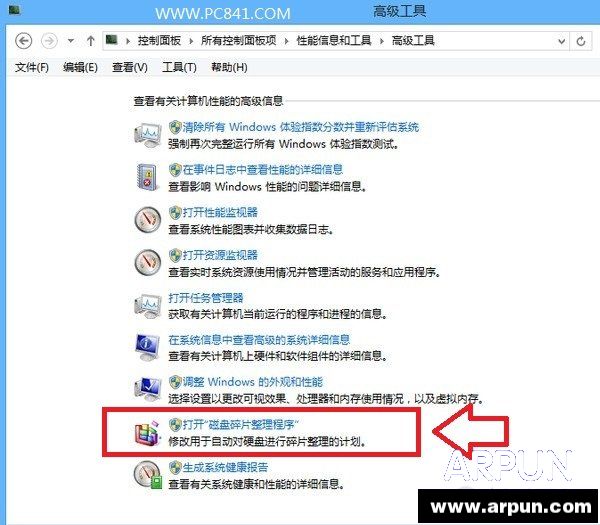Image resolution: width=600 pixels, height=525 pixels.
Task: Refresh the page with the refresh button
Action: [x=581, y=41]
